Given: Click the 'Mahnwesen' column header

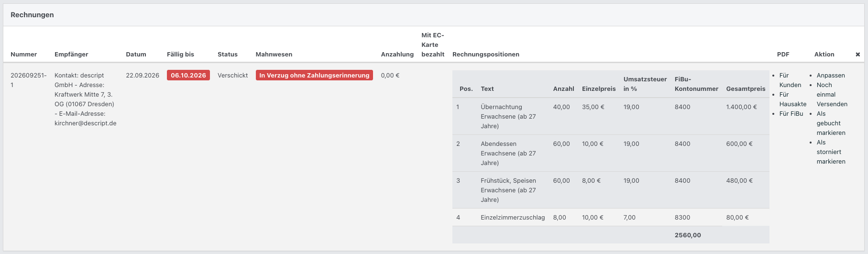Looking at the screenshot, I should 274,55.
